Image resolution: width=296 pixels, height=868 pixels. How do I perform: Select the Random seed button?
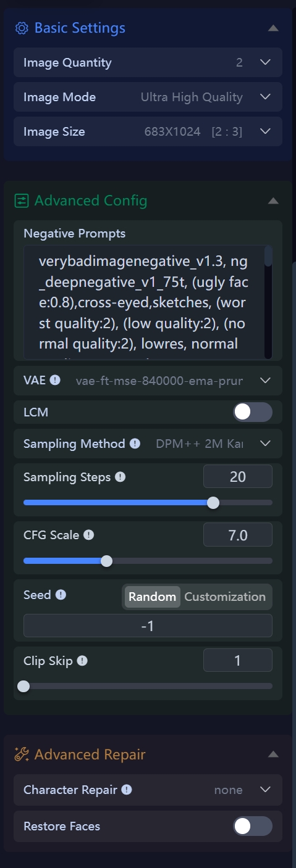tap(153, 597)
